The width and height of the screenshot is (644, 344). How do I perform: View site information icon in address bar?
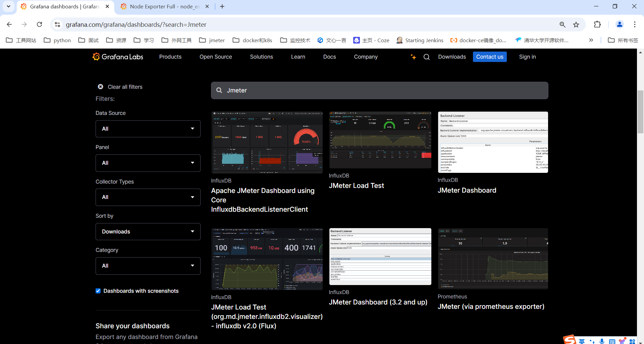57,24
